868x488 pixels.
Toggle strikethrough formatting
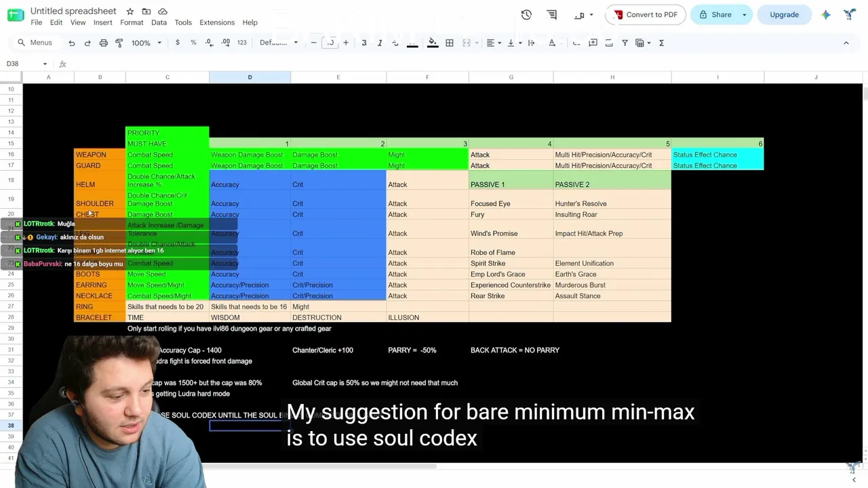coord(395,43)
